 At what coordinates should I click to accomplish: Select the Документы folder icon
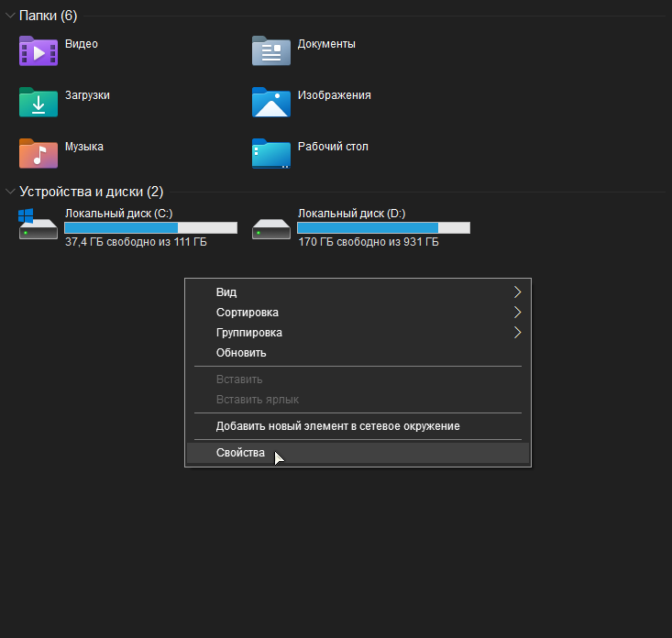271,51
